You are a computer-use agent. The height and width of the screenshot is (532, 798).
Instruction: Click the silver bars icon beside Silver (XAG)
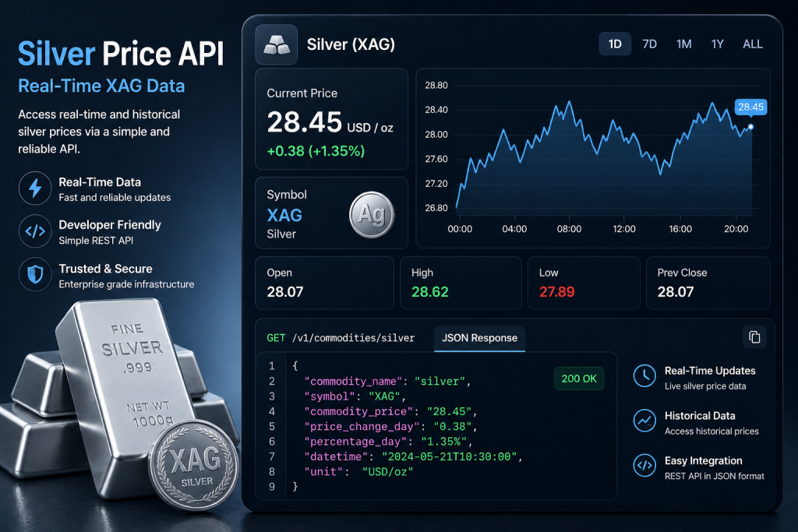277,44
